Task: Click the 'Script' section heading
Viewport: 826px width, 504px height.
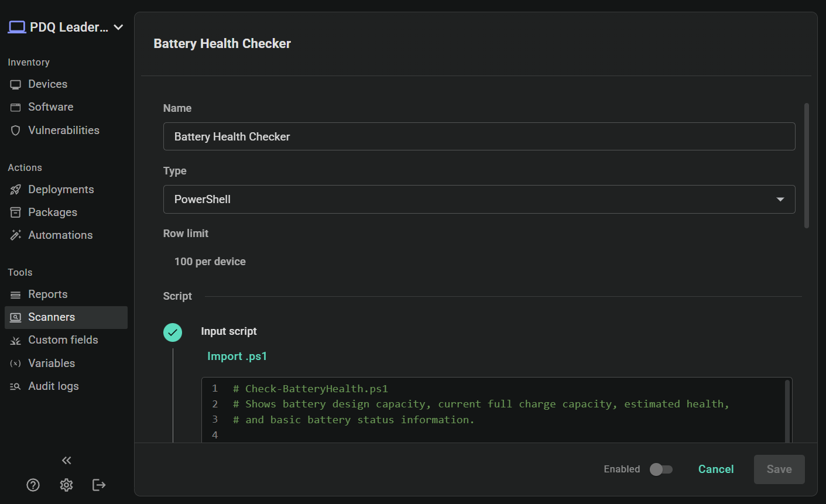Action: pos(177,296)
